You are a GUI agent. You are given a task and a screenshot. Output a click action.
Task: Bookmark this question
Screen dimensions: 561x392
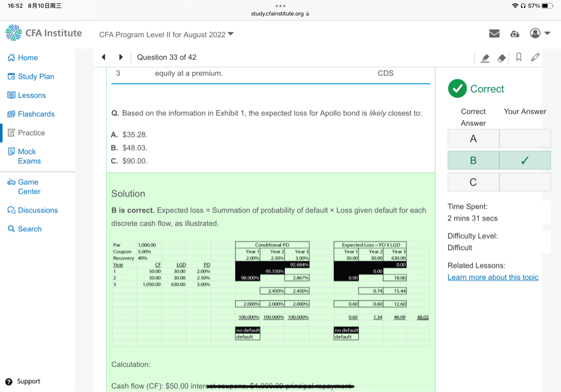(518, 57)
